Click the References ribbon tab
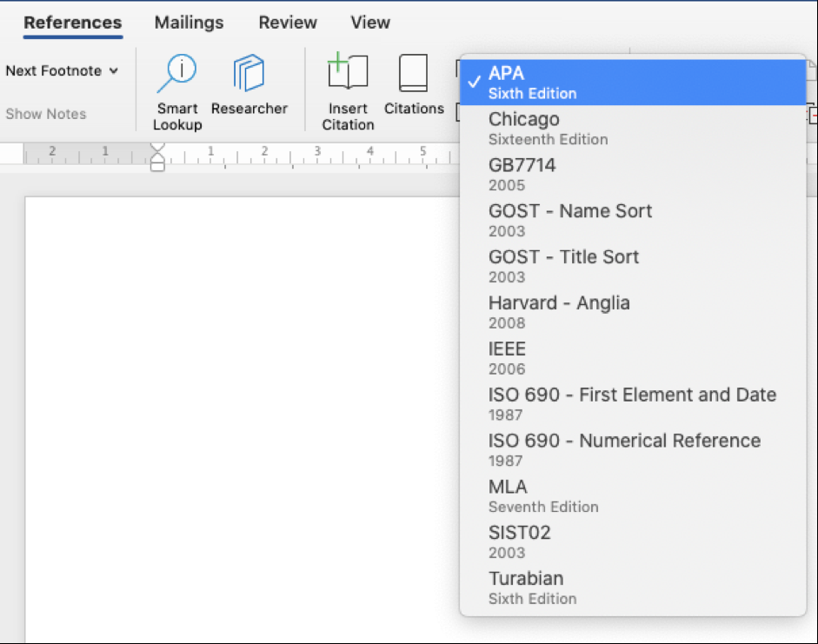Screen dimensions: 818x644 click(x=72, y=23)
